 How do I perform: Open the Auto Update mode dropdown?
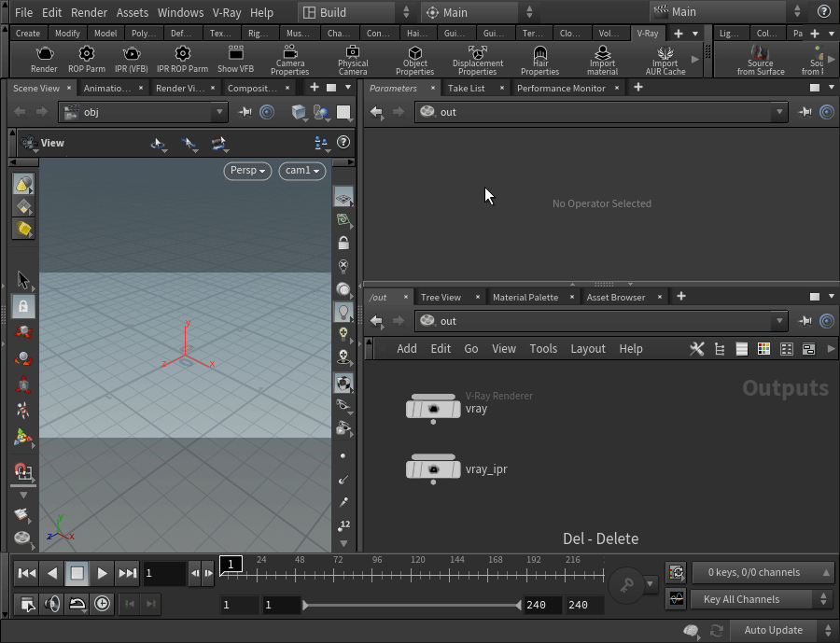click(780, 630)
